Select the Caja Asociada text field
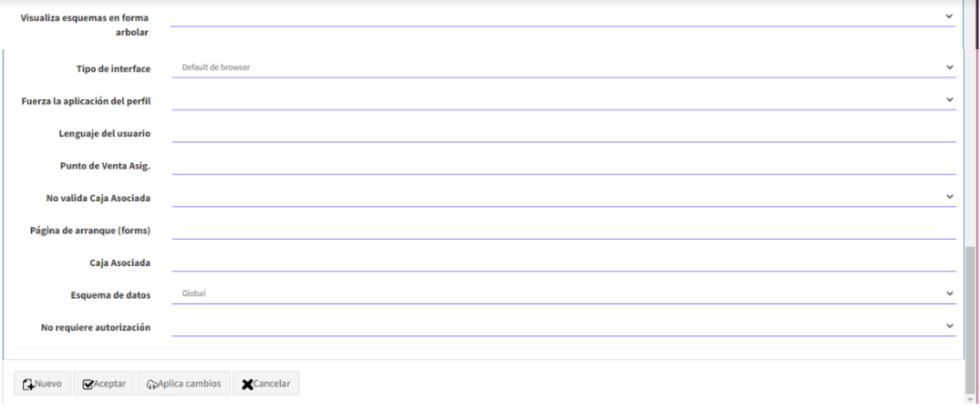980x411 pixels. pyautogui.click(x=563, y=262)
